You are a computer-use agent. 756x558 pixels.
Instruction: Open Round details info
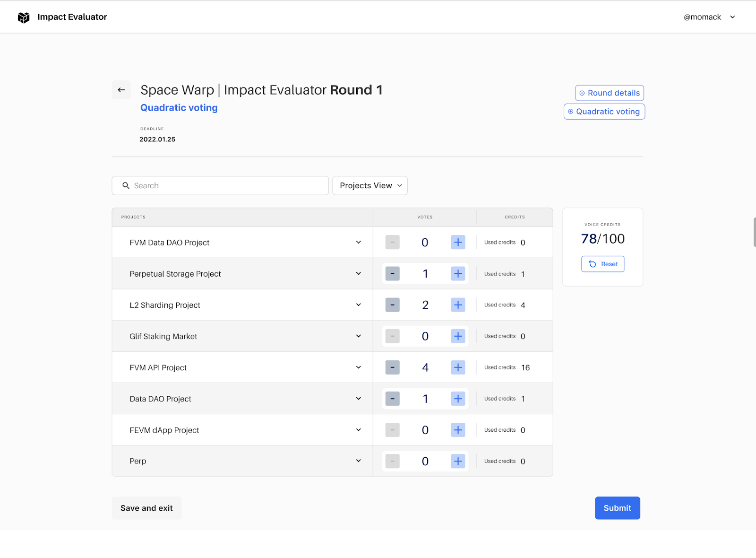610,93
